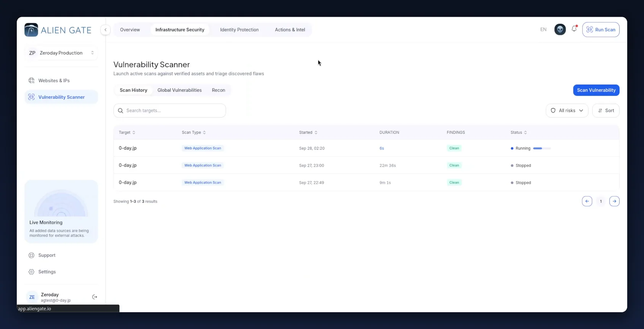
Task: Click the Live Monitoring card
Action: [x=61, y=211]
